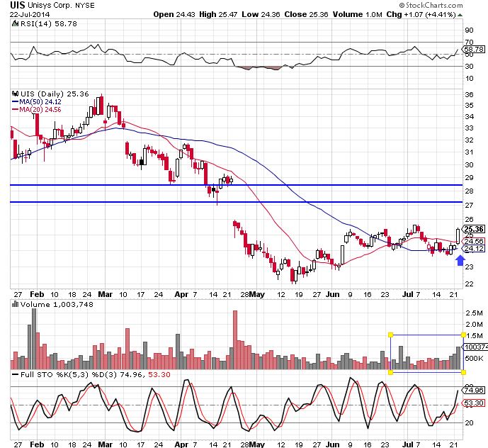Click the 36 label on the price axis

469,94
